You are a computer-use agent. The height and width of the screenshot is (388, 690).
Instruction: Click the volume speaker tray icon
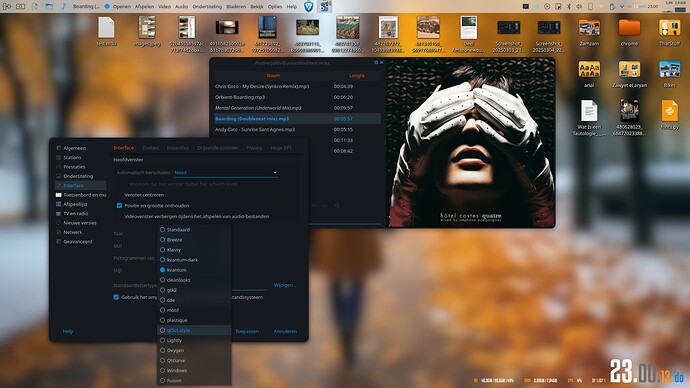click(579, 7)
